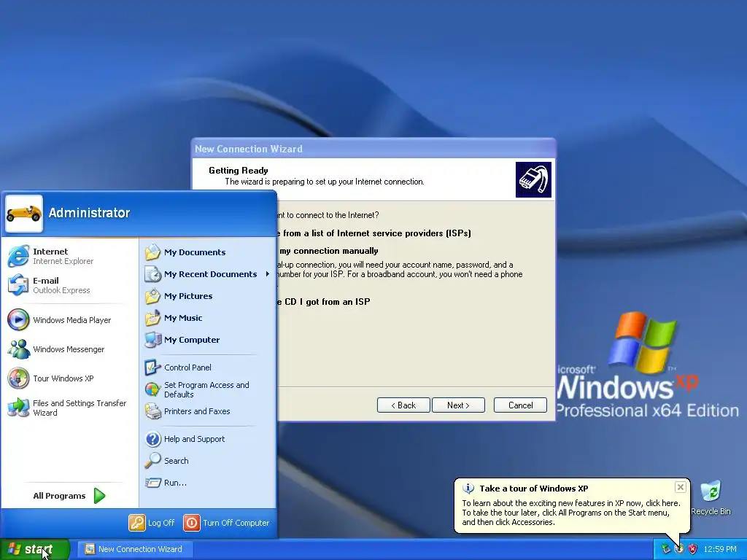Screen dimensions: 747x560
Task: Close the Take a tour balloon
Action: pyautogui.click(x=681, y=486)
